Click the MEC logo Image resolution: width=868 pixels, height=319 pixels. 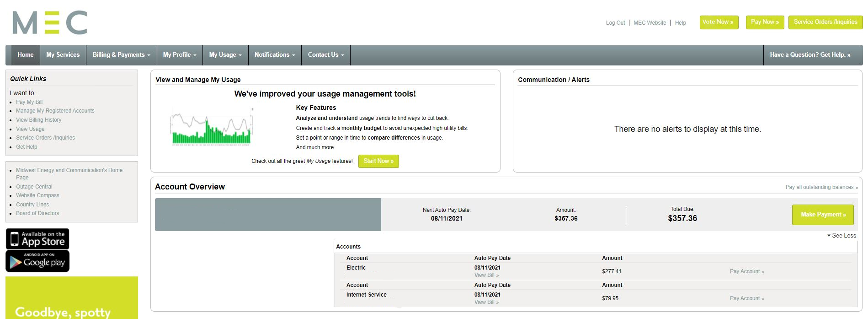[50, 22]
